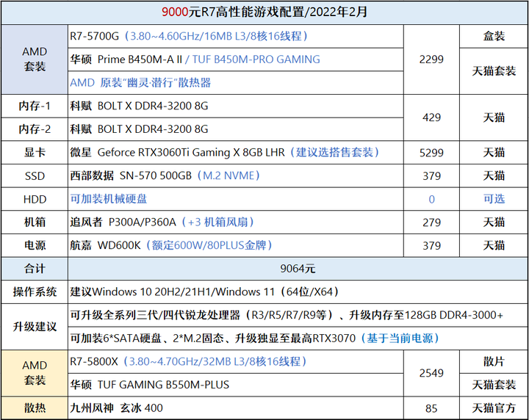Click the 华硕 Prime B450M-A II motherboard cell

pos(236,59)
